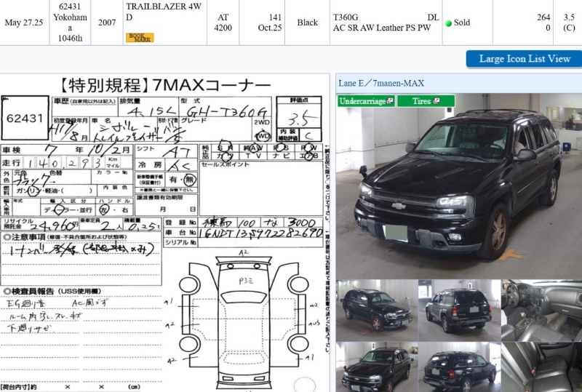This screenshot has height=392, width=582.
Task: Click the Lane E / 7manen-MAX header
Action: (381, 84)
